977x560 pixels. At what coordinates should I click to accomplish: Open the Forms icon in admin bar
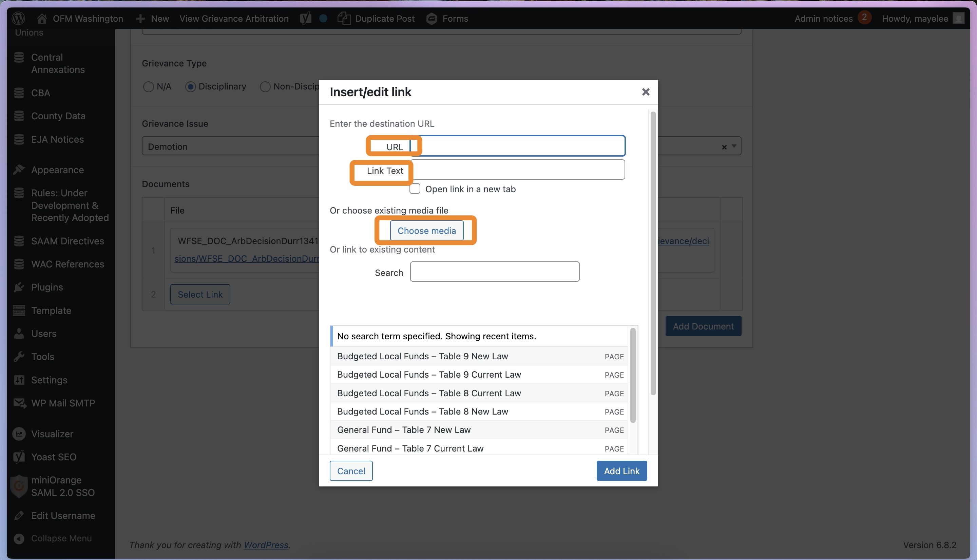[x=432, y=18]
